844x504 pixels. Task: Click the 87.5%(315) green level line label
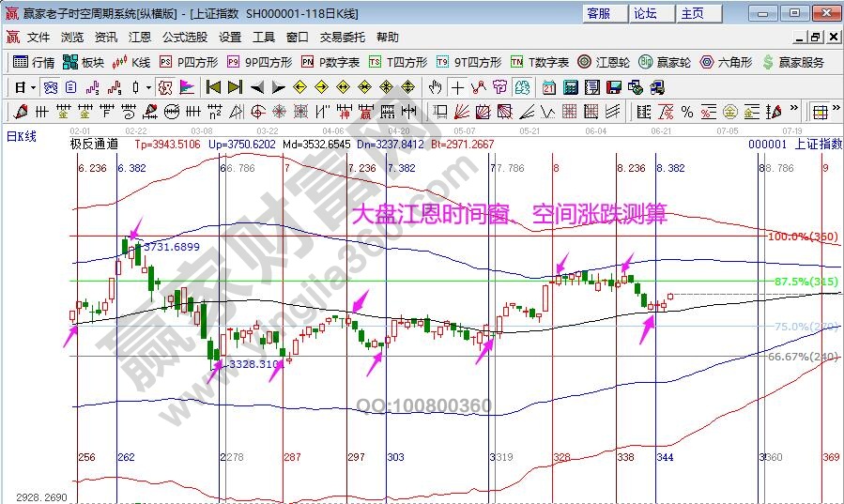pyautogui.click(x=805, y=281)
